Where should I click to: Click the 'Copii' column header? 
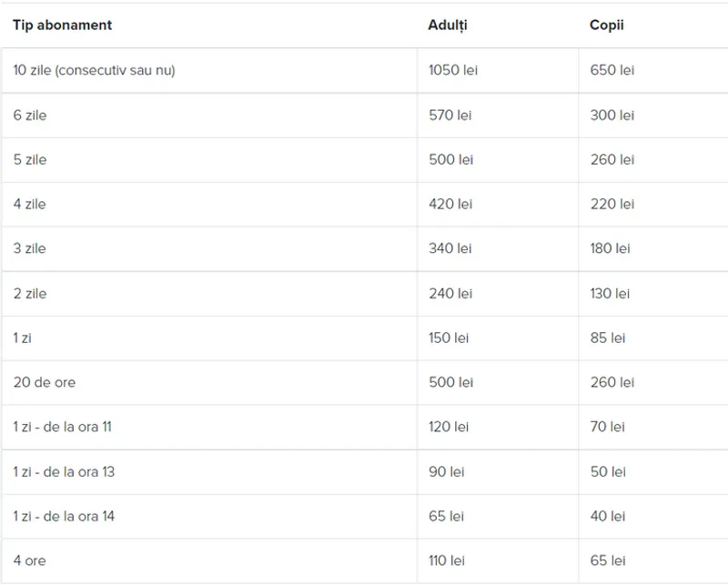(x=607, y=25)
